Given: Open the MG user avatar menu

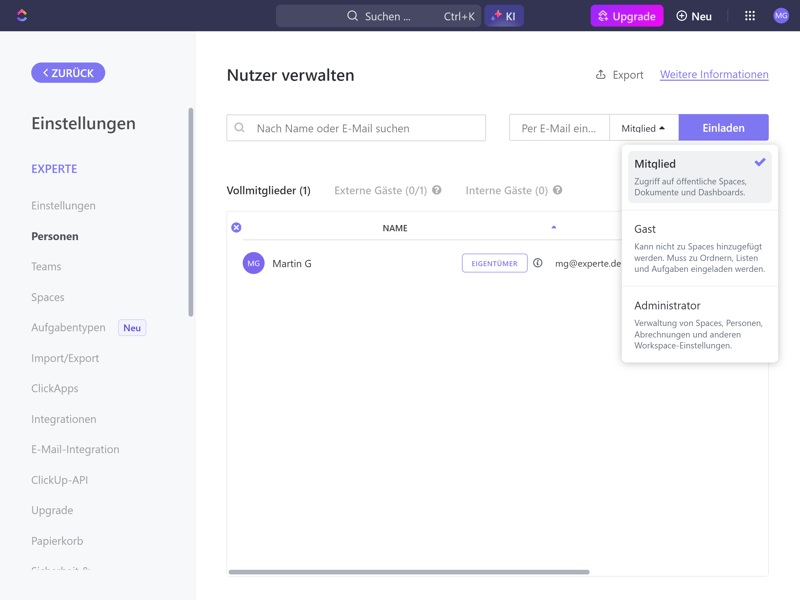Looking at the screenshot, I should (781, 16).
